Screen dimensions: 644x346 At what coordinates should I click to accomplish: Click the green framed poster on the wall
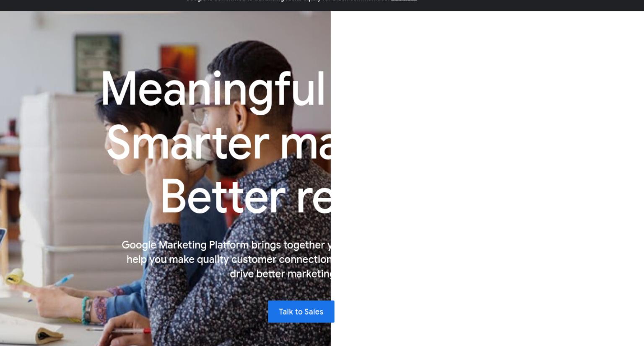tap(97, 63)
